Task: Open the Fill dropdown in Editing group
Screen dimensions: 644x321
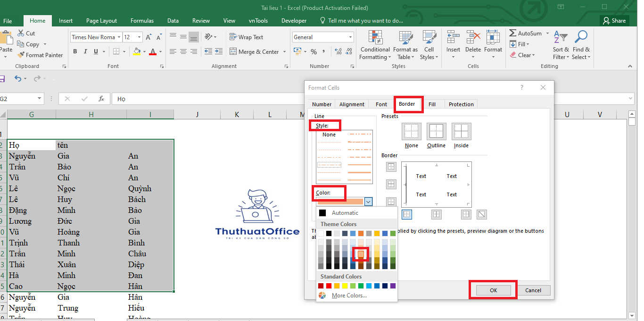Action: point(520,44)
